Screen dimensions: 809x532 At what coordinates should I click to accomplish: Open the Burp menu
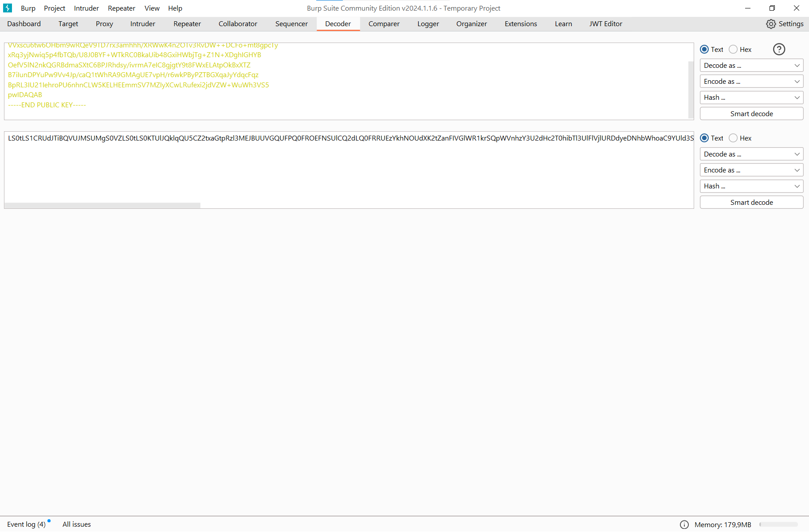click(x=28, y=8)
